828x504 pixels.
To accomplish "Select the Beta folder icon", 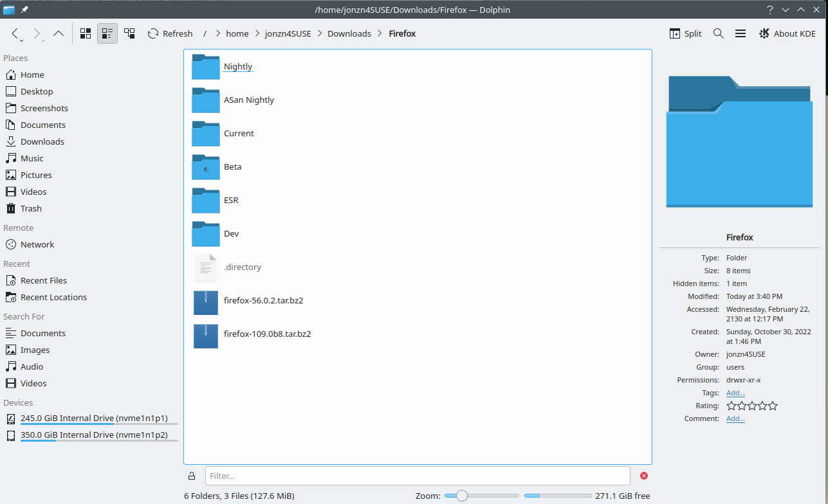I will (206, 167).
